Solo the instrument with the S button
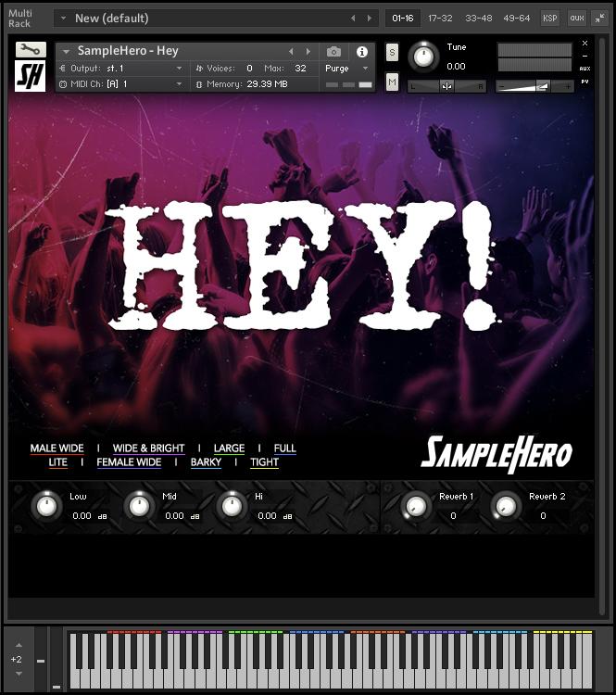This screenshot has height=695, width=616. pos(392,52)
